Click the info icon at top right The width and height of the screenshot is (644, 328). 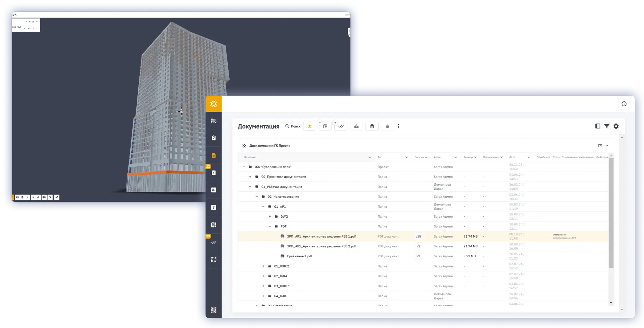pyautogui.click(x=624, y=104)
